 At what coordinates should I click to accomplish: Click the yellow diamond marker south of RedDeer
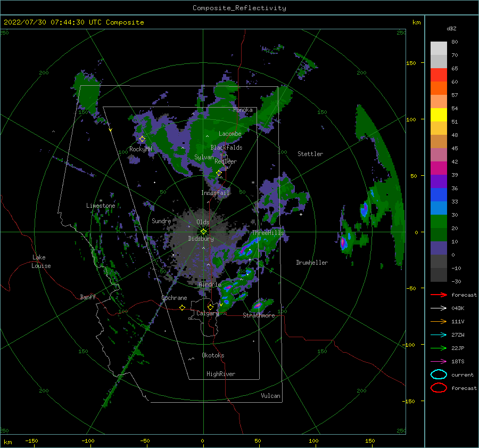pos(219,173)
